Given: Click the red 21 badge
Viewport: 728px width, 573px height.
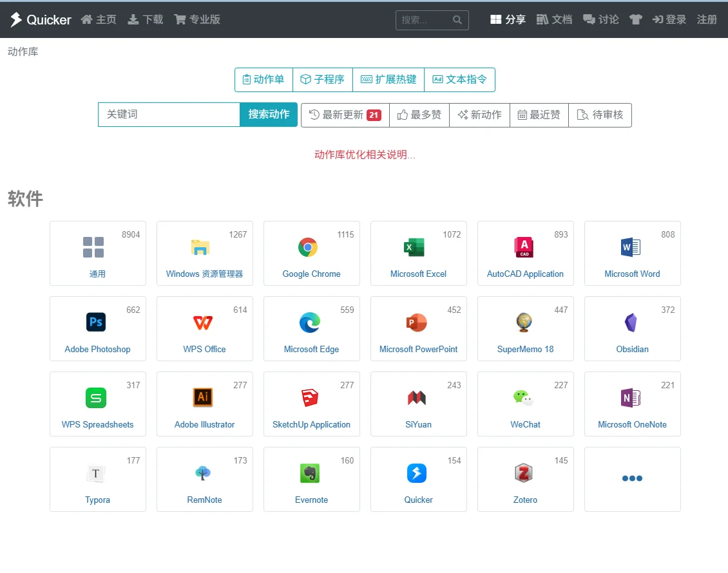Looking at the screenshot, I should pos(374,115).
